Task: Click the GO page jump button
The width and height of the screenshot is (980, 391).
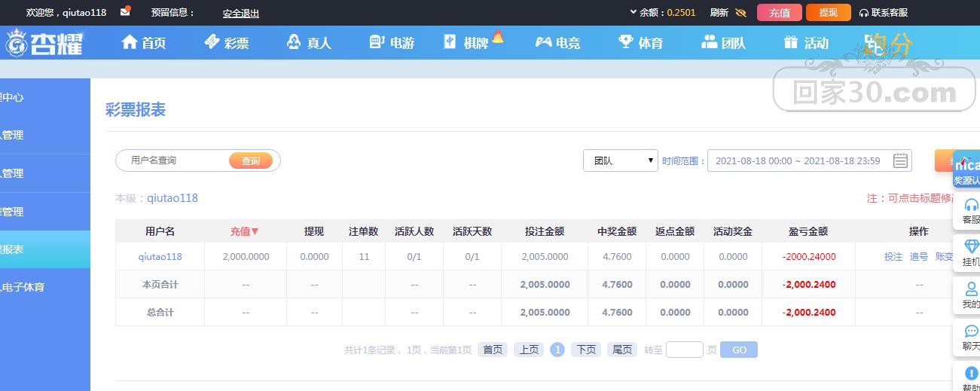Action: click(x=739, y=350)
